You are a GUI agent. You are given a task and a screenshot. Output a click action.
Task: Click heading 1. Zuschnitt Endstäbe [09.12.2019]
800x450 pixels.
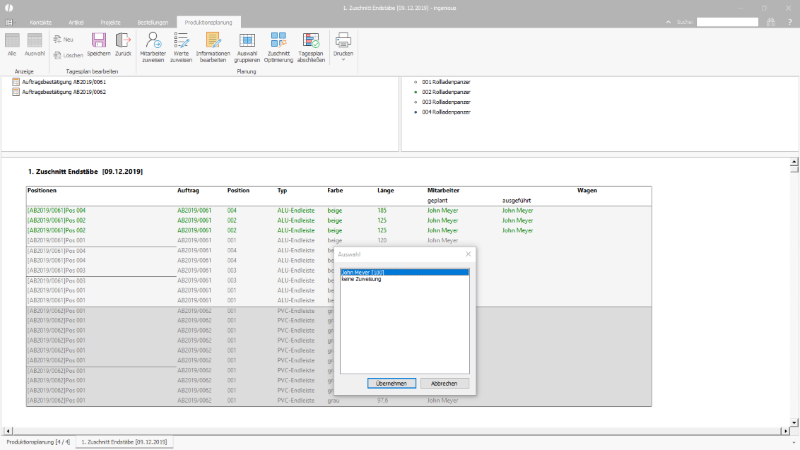click(x=85, y=171)
